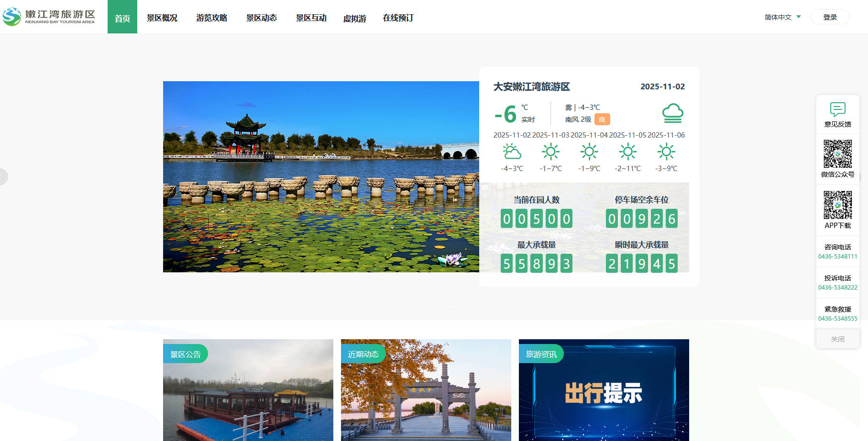Click the 近期动态 card label
Viewport: 868px width, 441px height.
(x=363, y=354)
